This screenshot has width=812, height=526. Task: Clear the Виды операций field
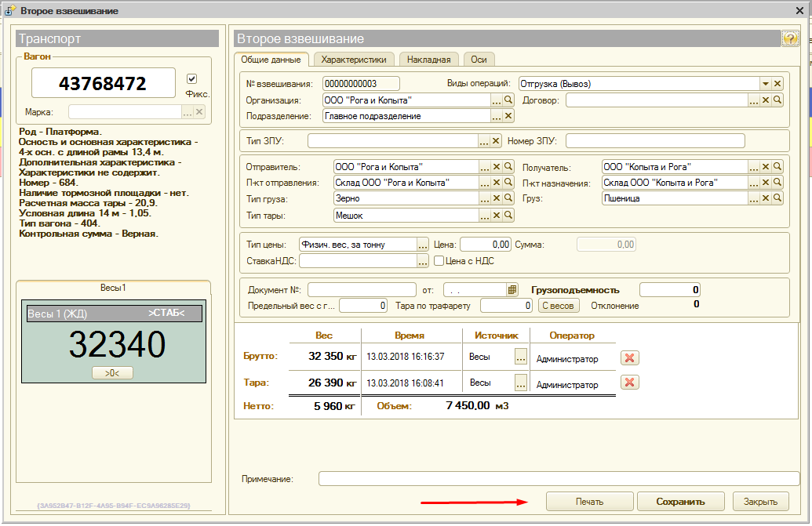click(x=777, y=84)
